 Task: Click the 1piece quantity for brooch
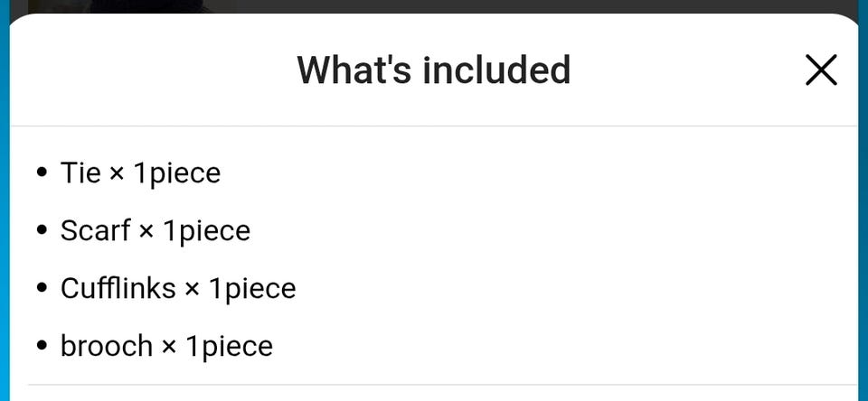click(229, 347)
